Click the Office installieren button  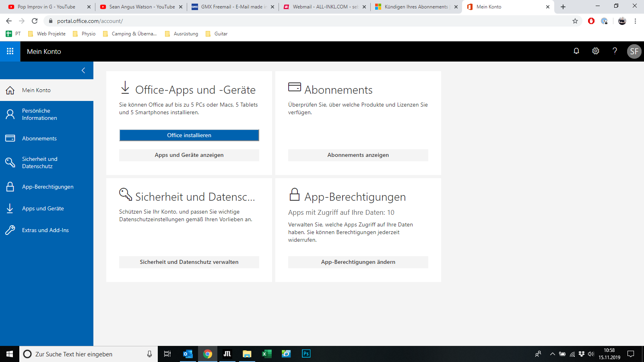(189, 135)
